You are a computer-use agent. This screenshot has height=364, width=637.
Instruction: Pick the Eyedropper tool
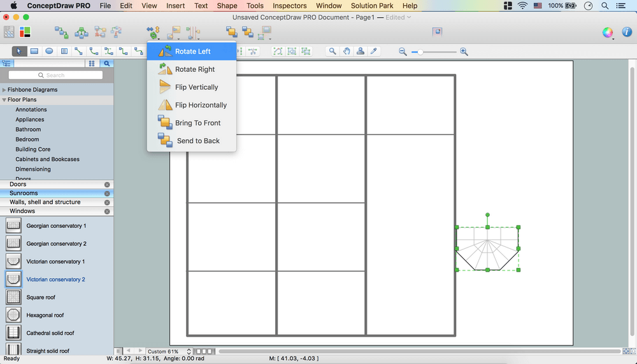click(375, 52)
